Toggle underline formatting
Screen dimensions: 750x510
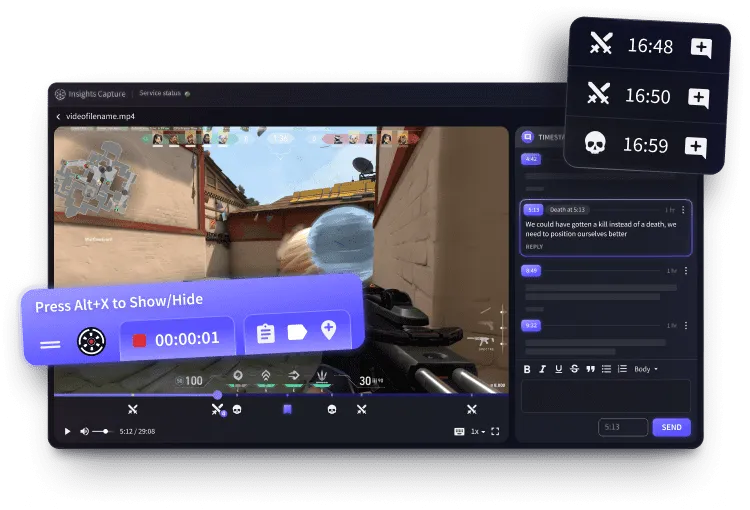pos(558,369)
